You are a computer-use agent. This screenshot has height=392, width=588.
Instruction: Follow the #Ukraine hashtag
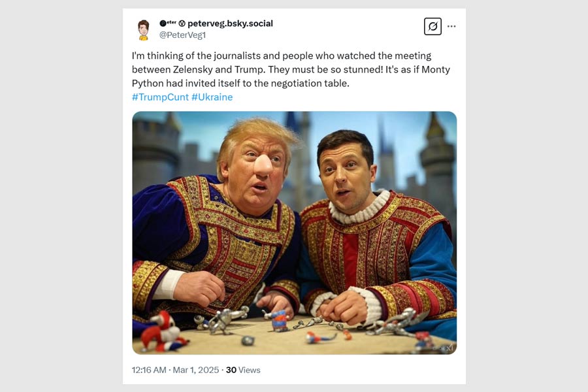point(212,97)
